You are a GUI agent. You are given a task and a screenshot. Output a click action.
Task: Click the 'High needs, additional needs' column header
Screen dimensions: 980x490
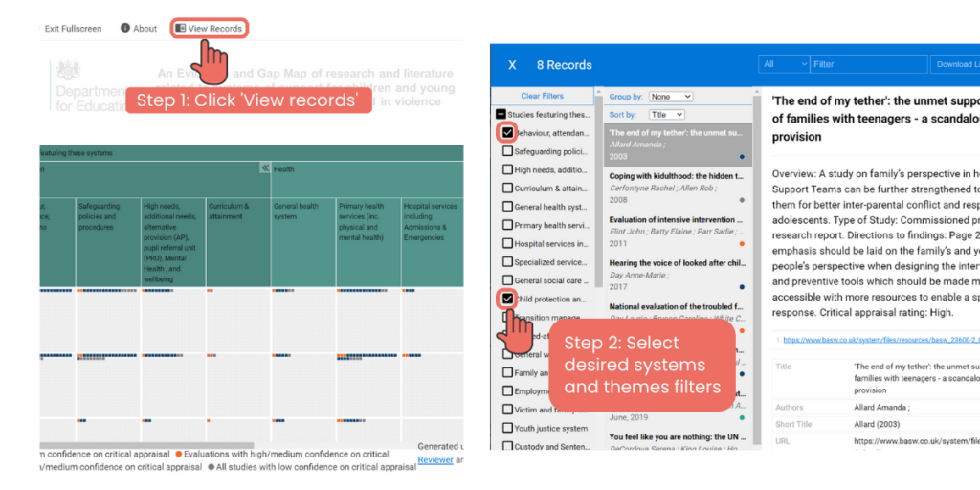pos(174,242)
